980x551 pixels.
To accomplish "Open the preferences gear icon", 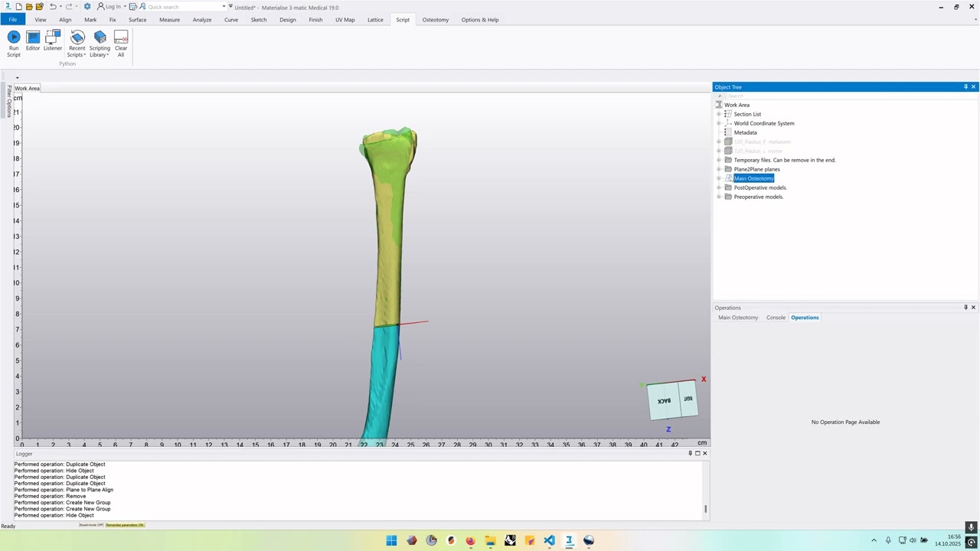I will point(87,7).
